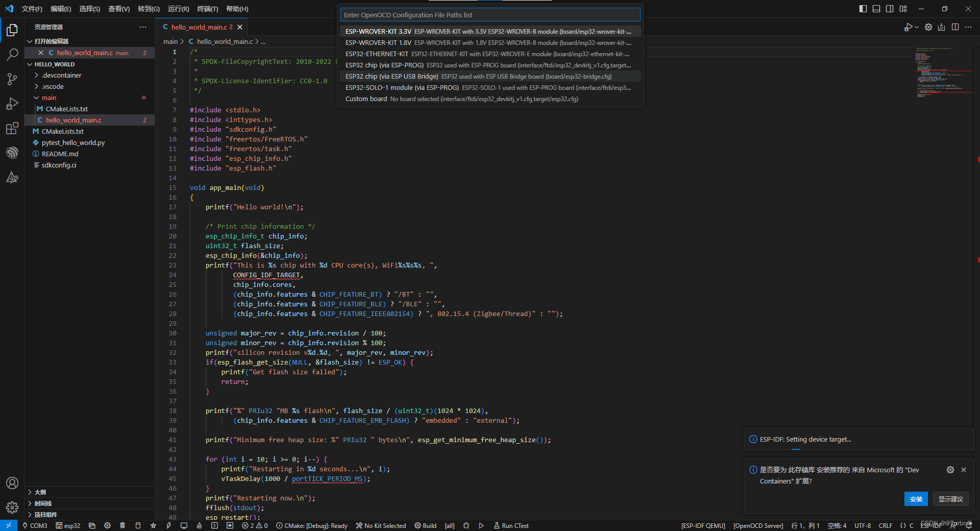Toggle the bottom panel layout button
The width and height of the screenshot is (980, 531).
(876, 9)
